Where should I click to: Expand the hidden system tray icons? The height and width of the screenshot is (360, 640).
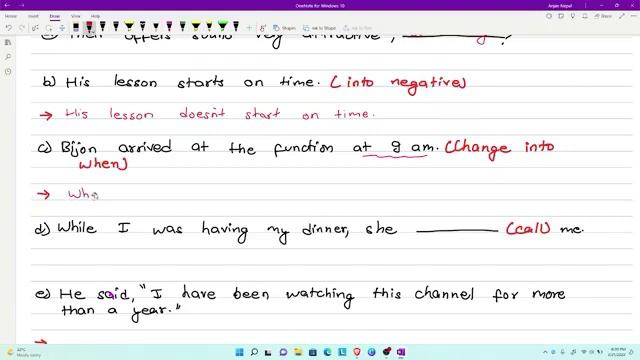[545, 352]
